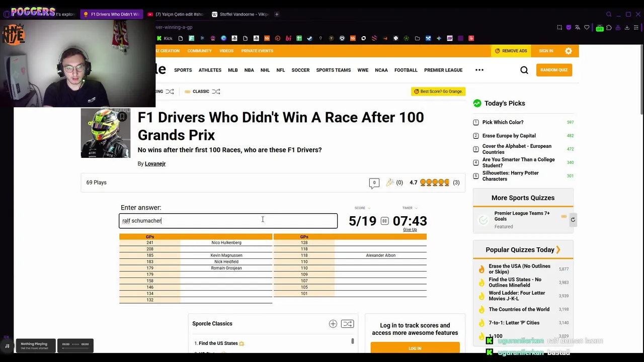Open the Premier League menu item
This screenshot has height=362, width=644.
(x=443, y=70)
